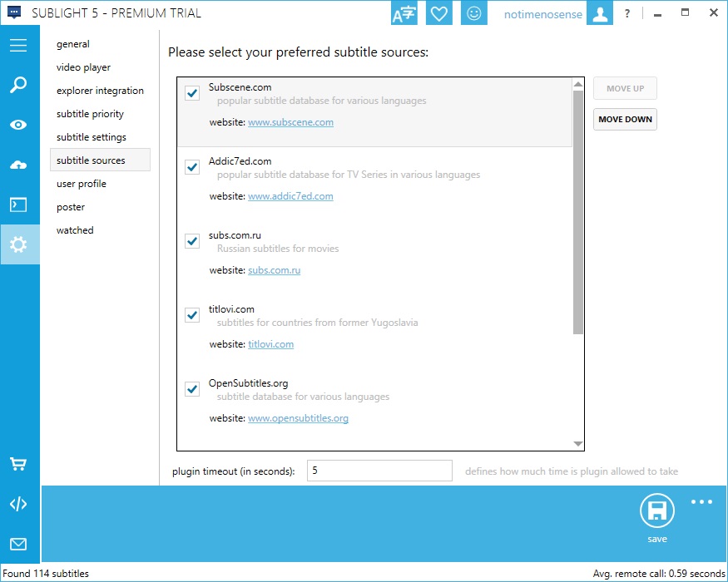Open the user profile settings section

point(82,184)
